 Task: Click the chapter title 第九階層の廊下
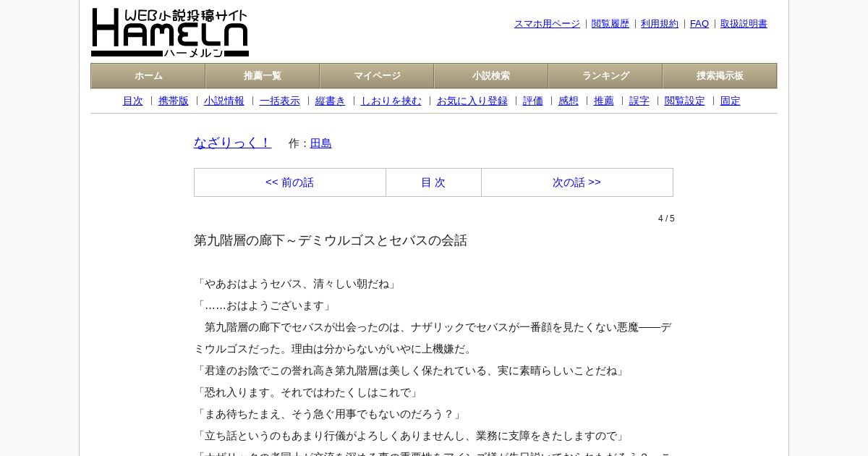(x=331, y=240)
